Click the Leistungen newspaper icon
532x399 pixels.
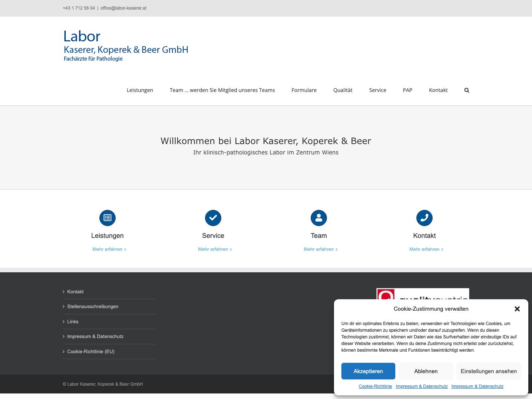tap(107, 218)
